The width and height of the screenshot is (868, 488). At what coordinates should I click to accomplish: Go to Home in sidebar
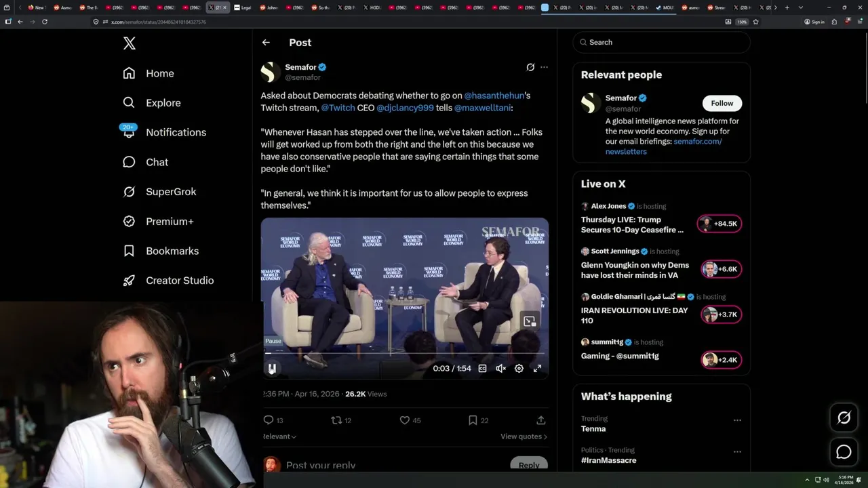[x=149, y=73]
